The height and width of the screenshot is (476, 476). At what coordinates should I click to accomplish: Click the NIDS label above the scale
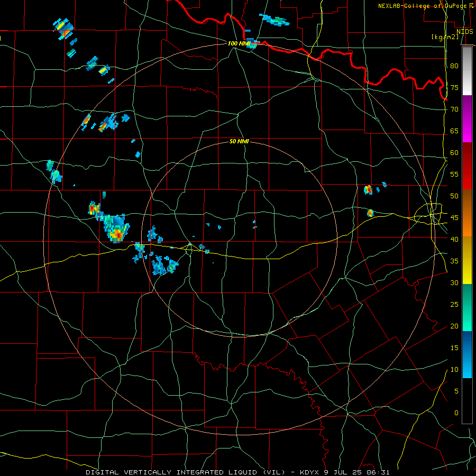[465, 32]
